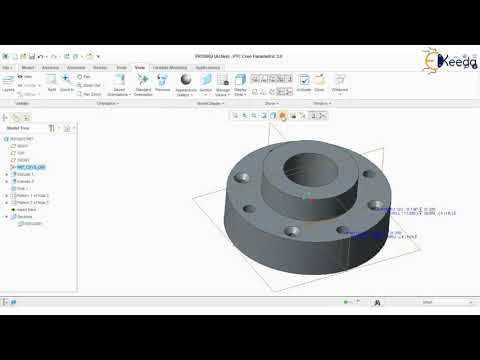
Task: Click Redo in the quick access toolbar
Action: click(54, 56)
